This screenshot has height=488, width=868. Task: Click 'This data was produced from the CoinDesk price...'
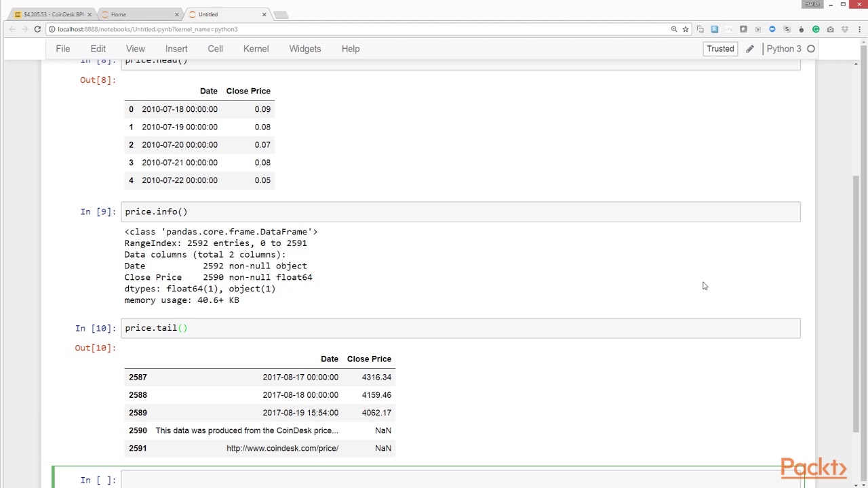[x=247, y=430]
